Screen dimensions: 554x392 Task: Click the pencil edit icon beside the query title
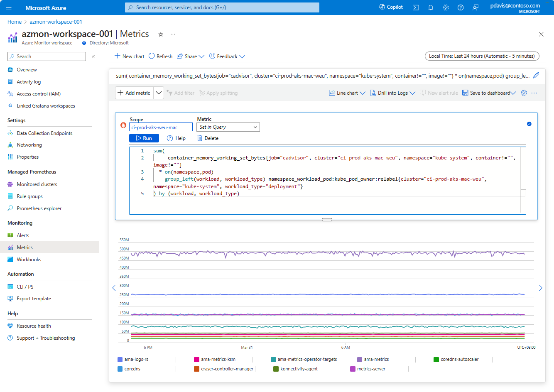[536, 76]
